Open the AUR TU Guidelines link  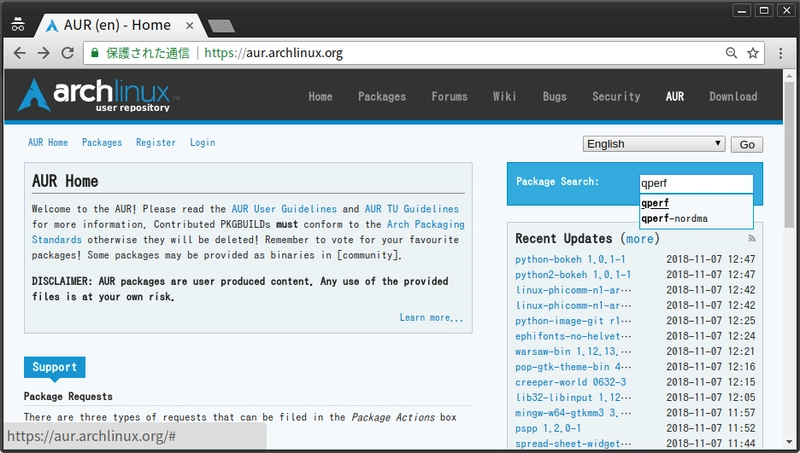point(412,209)
